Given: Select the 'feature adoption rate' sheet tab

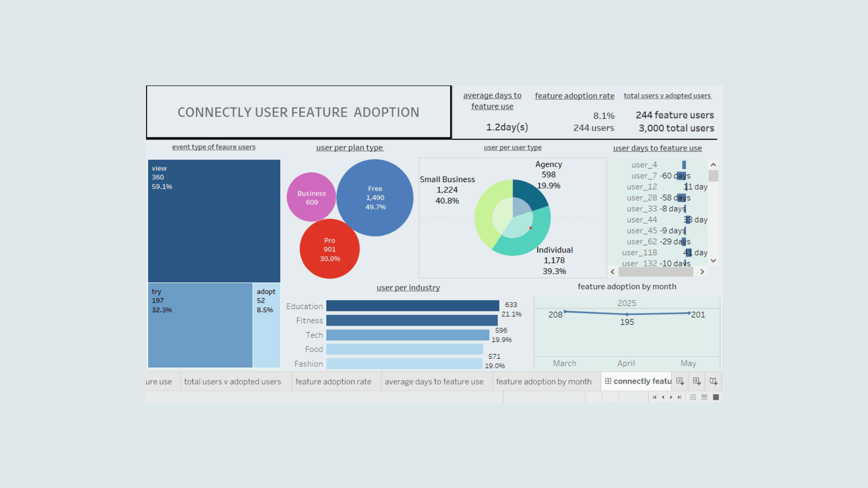Looking at the screenshot, I should tap(335, 381).
